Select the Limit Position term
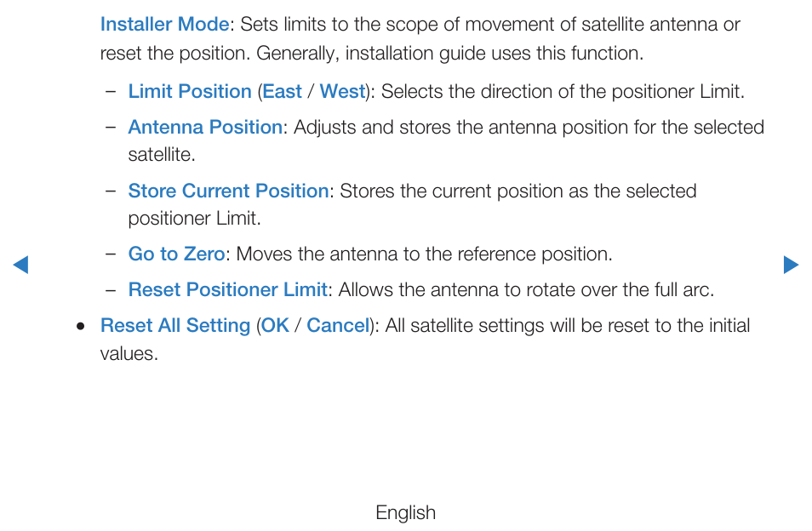 tap(190, 92)
